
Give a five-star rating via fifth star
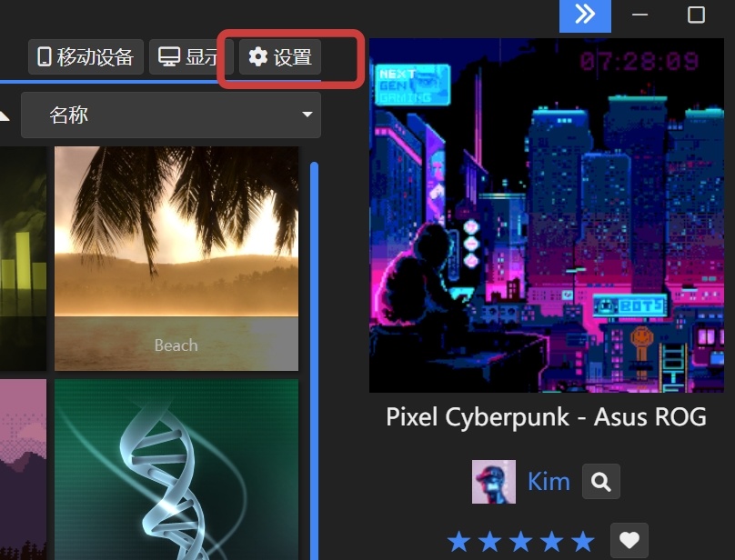tap(583, 542)
